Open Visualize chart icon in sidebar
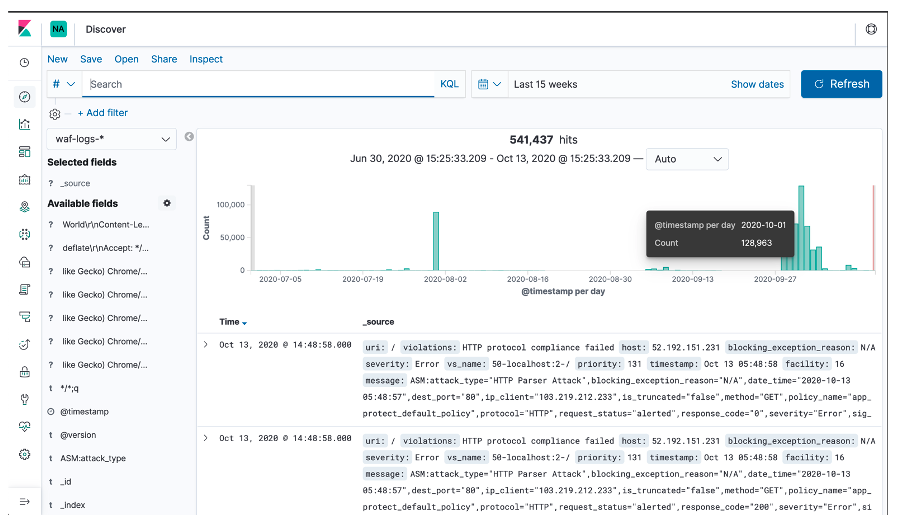 tap(24, 124)
